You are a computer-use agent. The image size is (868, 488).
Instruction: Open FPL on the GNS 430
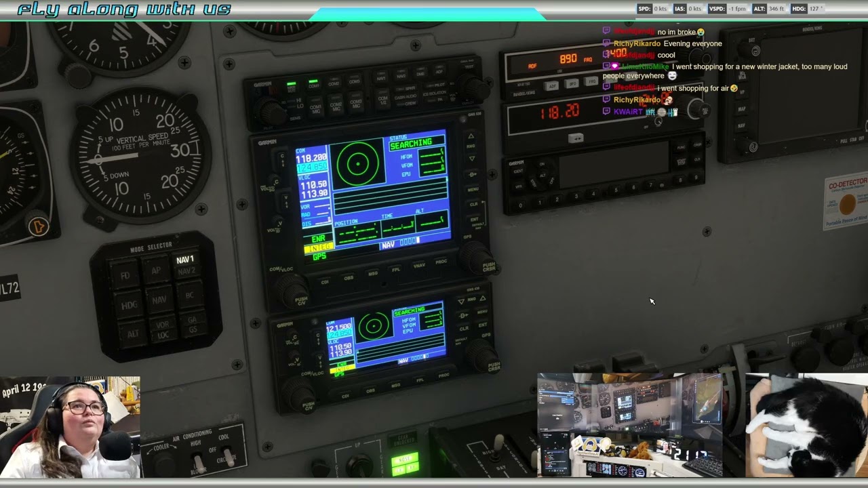click(x=420, y=380)
